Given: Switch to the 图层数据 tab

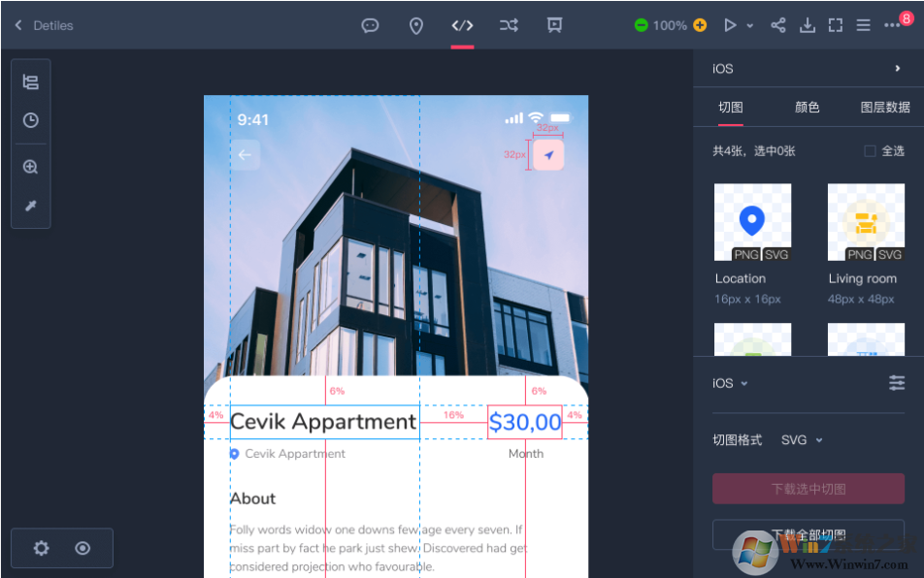Looking at the screenshot, I should [885, 108].
